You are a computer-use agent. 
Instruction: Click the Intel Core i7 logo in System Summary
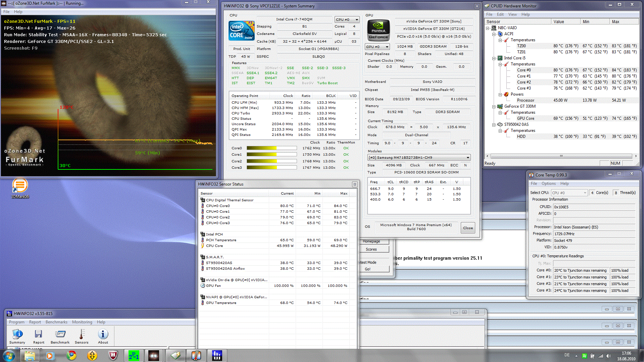pos(241,31)
